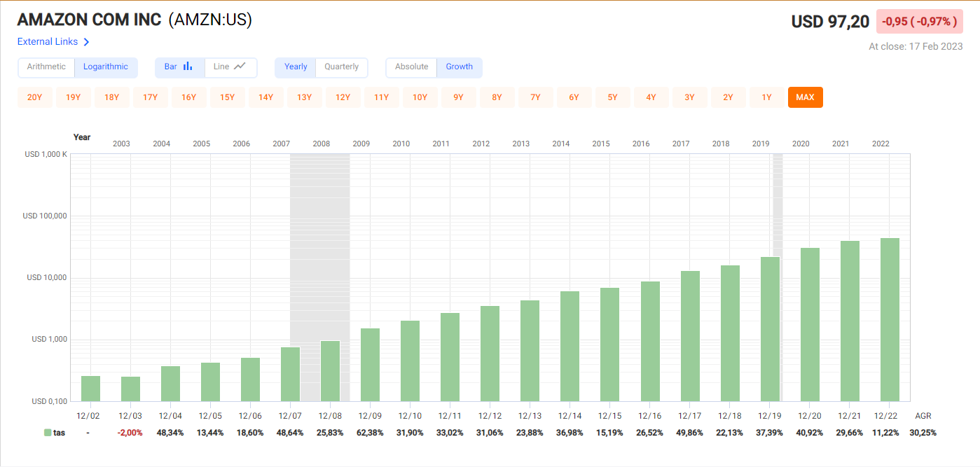Switch scale to Arithmetic
Screen dimensions: 980x467
pyautogui.click(x=46, y=67)
